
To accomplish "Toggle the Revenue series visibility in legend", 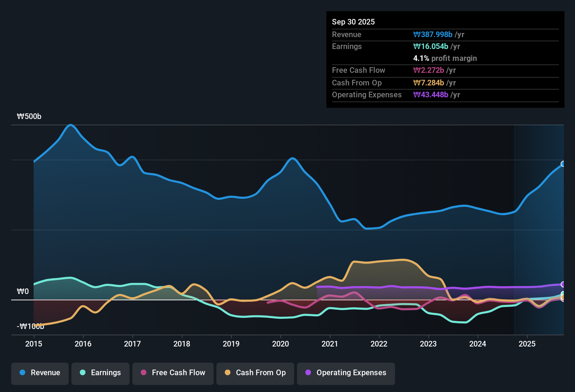I will click(40, 373).
